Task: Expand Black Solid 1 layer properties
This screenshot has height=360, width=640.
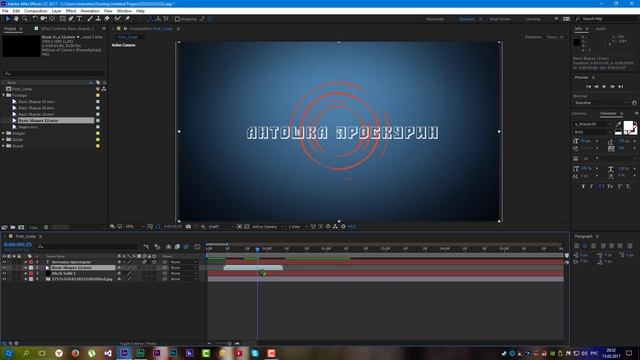Action: coord(25,273)
